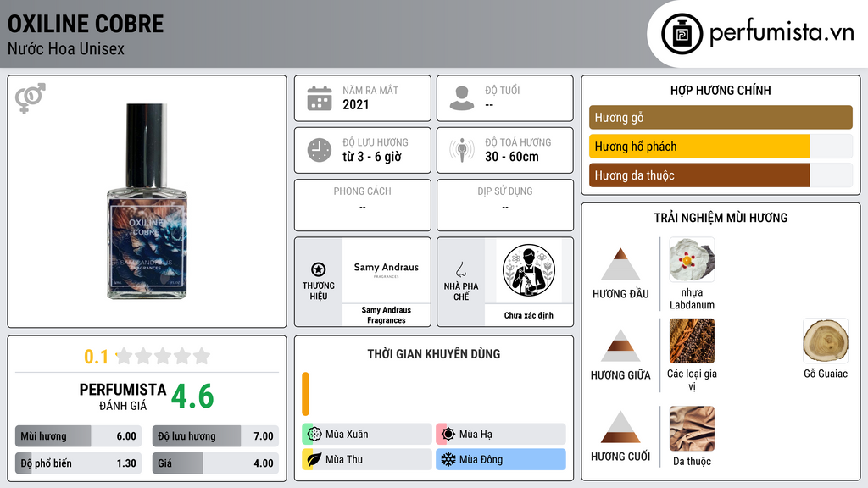The width and height of the screenshot is (868, 488).
Task: Select the Mùa Hạ season item
Action: point(501,435)
